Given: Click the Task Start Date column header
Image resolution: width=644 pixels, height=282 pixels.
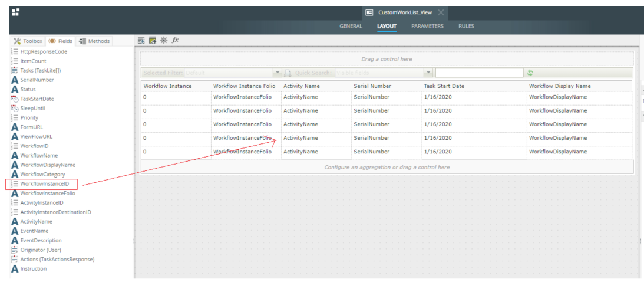Looking at the screenshot, I should 444,86.
